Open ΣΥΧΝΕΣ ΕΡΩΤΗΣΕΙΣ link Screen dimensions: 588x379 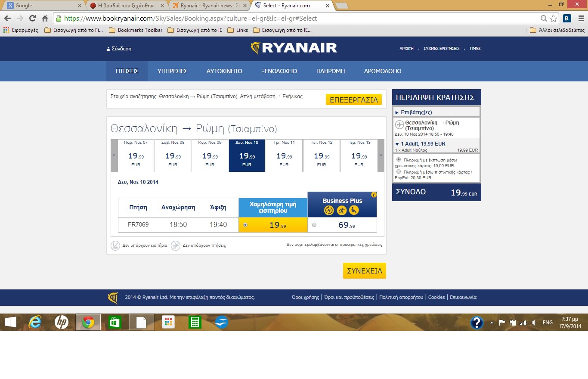point(441,49)
